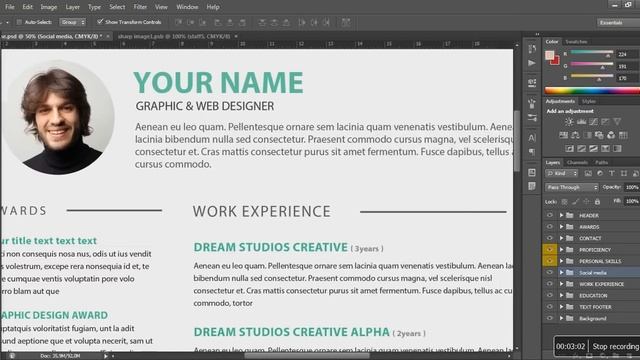
Task: Toggle visibility of PROFICIENCY group
Action: (550, 249)
